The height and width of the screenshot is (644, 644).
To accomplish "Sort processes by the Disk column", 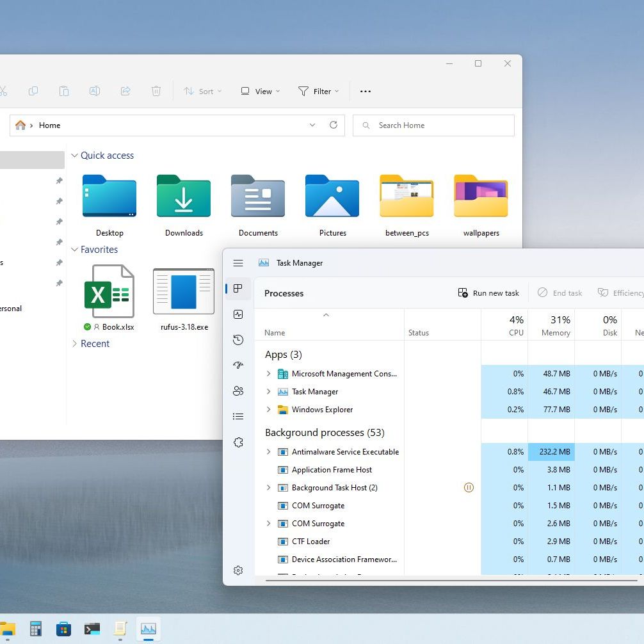I will pos(598,325).
